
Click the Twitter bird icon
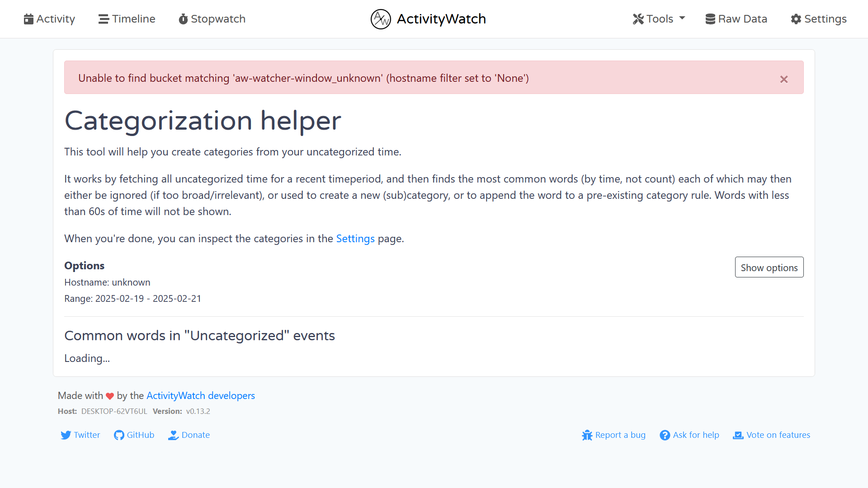point(66,435)
